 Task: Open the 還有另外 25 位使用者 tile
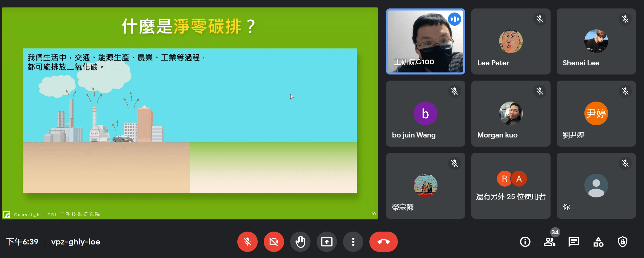pos(511,186)
